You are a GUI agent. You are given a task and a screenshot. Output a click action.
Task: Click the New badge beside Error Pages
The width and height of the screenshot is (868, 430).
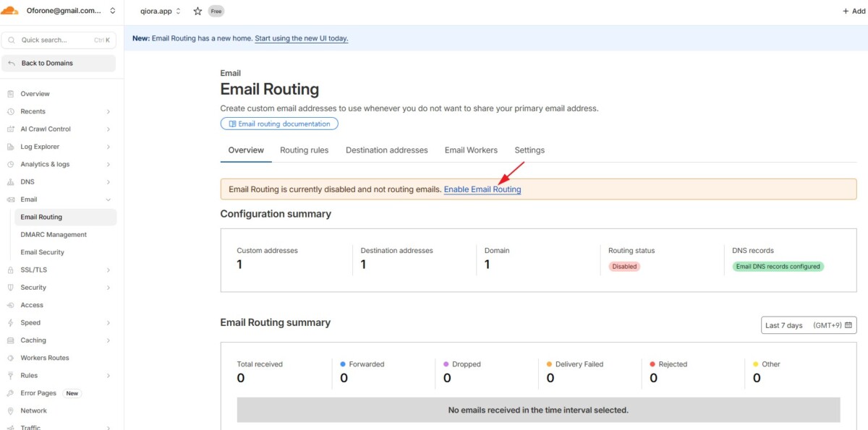tap(72, 393)
